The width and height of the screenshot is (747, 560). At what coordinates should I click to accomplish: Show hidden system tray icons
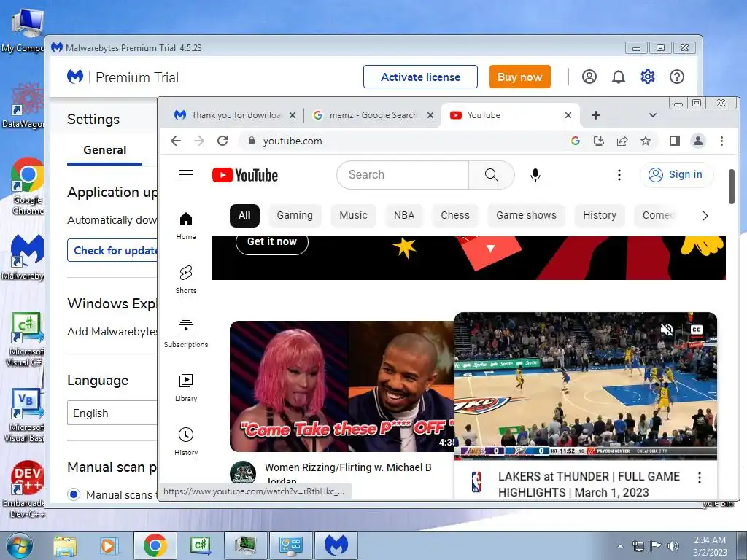pyautogui.click(x=620, y=546)
